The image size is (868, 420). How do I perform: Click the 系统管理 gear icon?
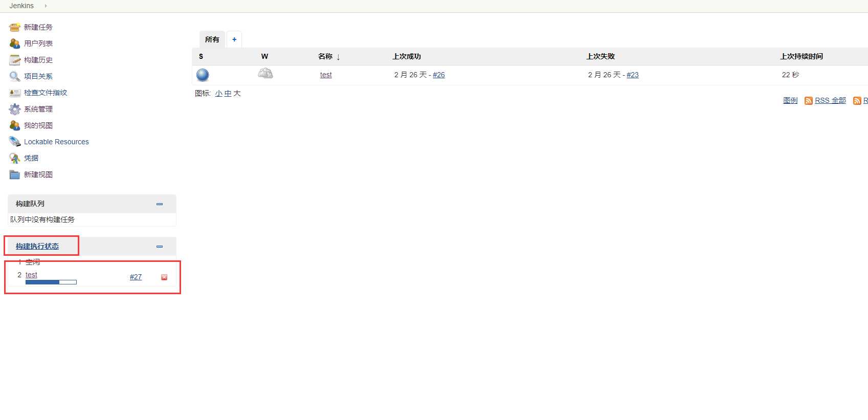point(15,109)
